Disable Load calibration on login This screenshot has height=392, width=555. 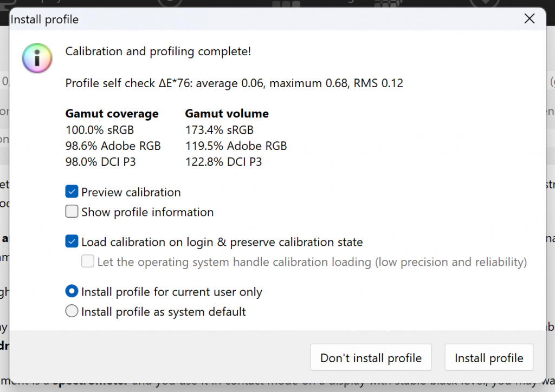pyautogui.click(x=71, y=241)
